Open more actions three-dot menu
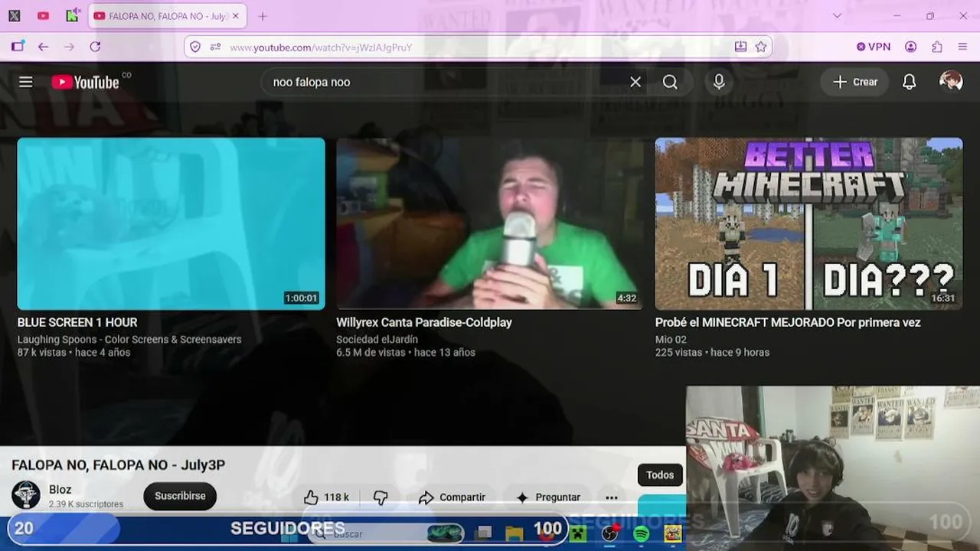 pos(612,497)
